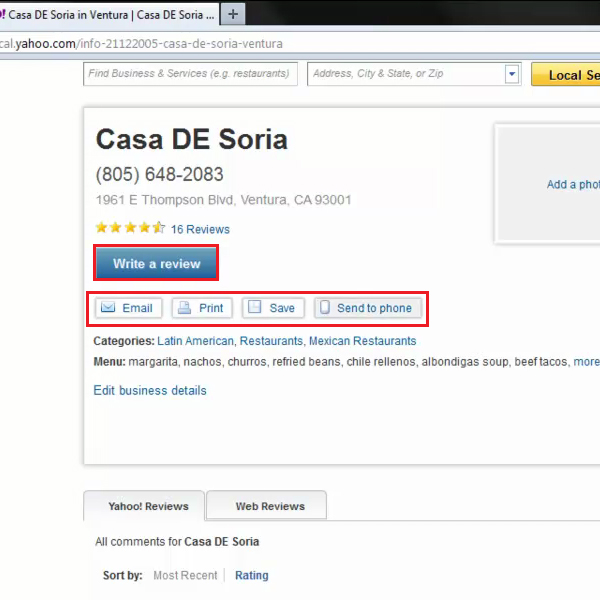Open the 16 Reviews link

[x=200, y=229]
